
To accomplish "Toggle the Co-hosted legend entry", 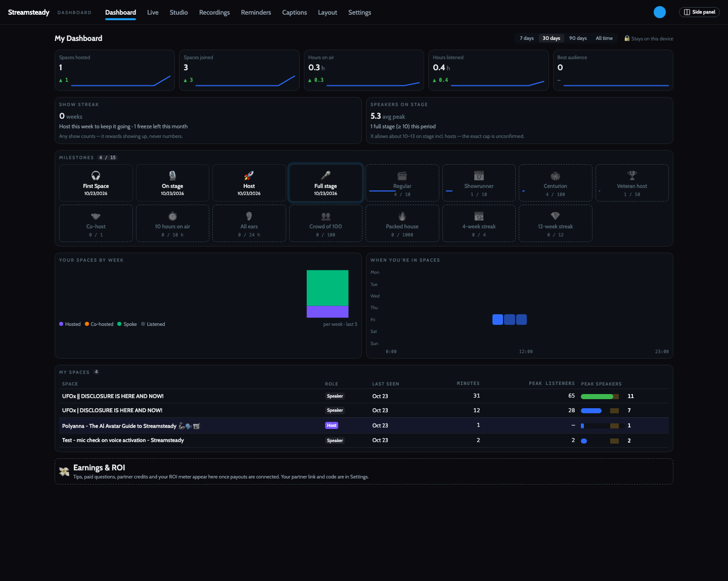I will [x=99, y=324].
